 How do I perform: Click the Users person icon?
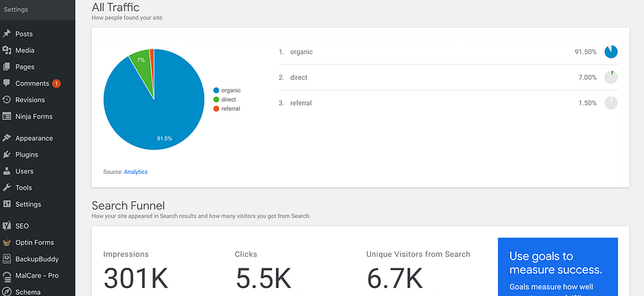pos(7,171)
